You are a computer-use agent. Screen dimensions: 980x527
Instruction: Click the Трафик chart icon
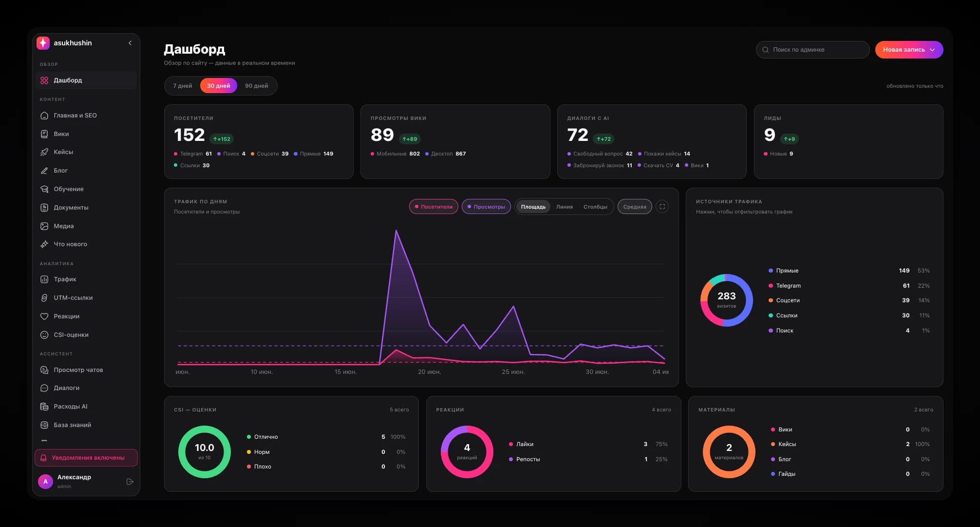[44, 279]
